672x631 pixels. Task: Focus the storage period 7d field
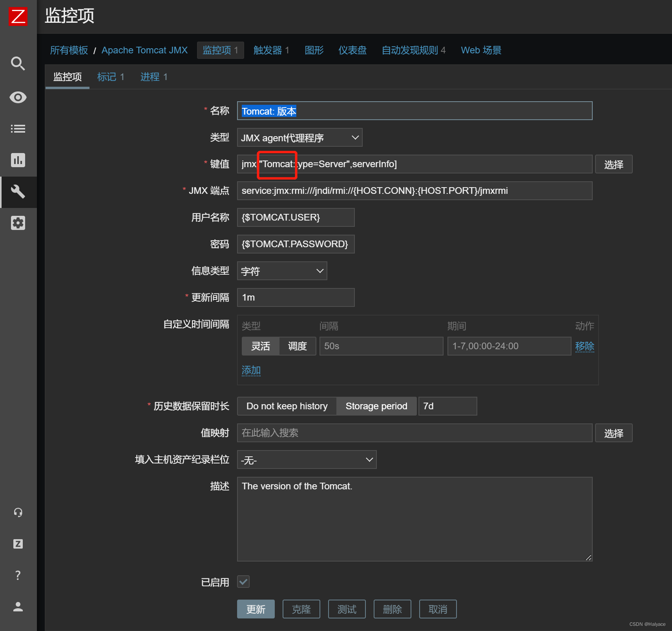447,406
